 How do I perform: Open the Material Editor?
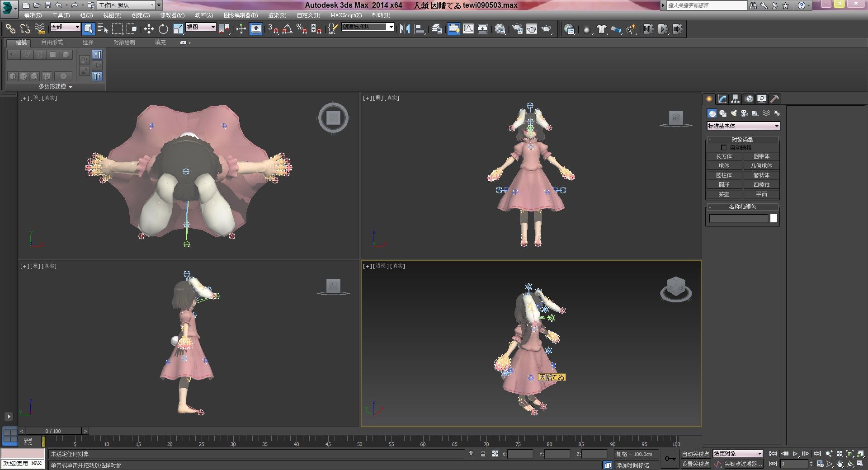point(500,29)
